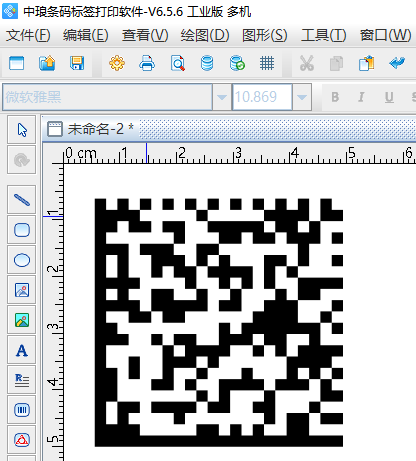Screen dimensions: 416x461
Task: Select the text A tool
Action: pyautogui.click(x=22, y=350)
